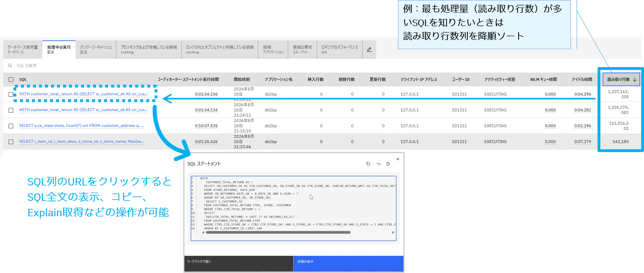Sort by アプリケーション名 column header

pos(279,80)
